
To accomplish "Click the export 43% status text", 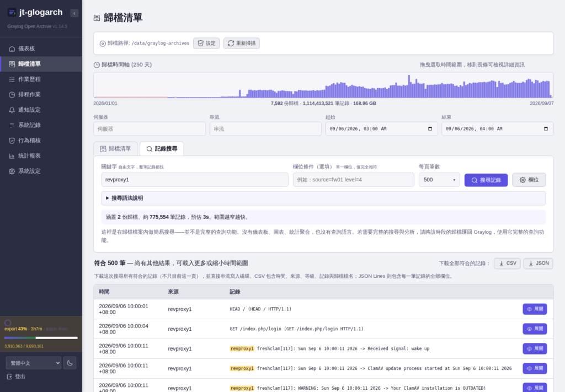I will (x=15, y=329).
